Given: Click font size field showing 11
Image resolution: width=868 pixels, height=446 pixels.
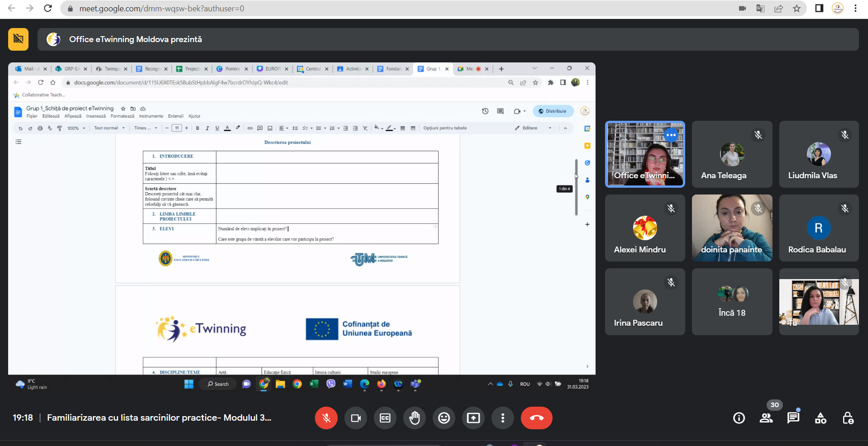Looking at the screenshot, I should (x=177, y=128).
